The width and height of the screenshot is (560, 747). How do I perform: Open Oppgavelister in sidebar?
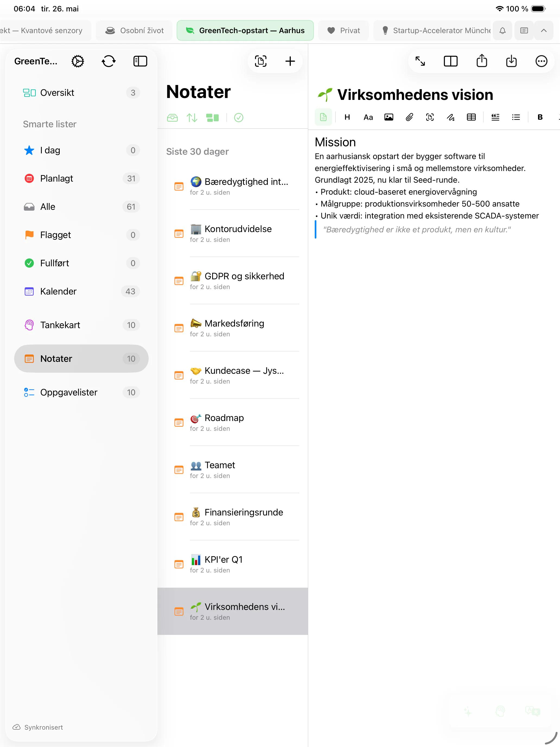[81, 392]
